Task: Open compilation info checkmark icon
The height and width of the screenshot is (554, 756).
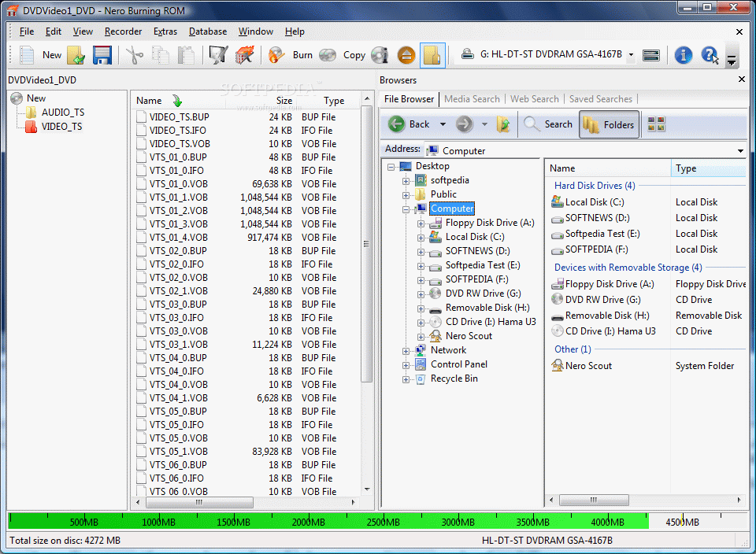Action: pyautogui.click(x=218, y=55)
